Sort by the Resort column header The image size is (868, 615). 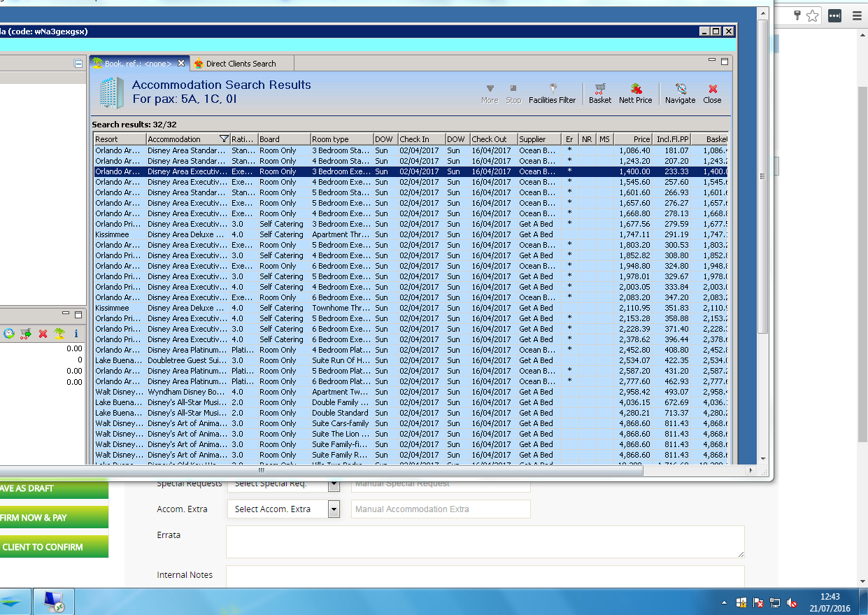pos(120,139)
